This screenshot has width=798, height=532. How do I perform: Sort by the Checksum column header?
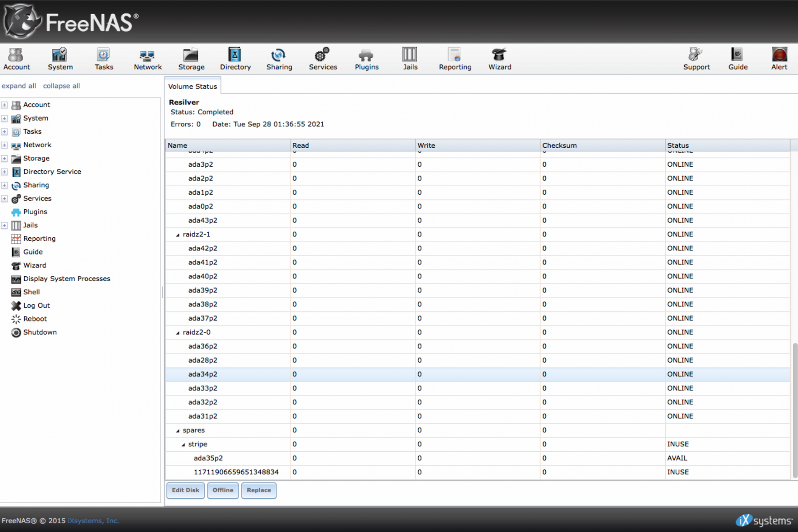tap(602, 145)
